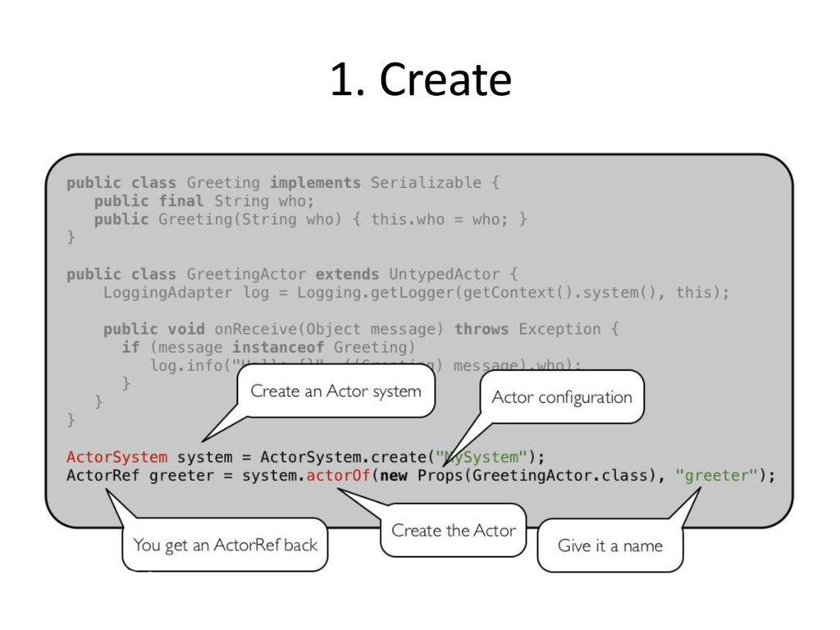Click the 'public final String who;' line
The width and height of the screenshot is (840, 630).
pos(204,201)
